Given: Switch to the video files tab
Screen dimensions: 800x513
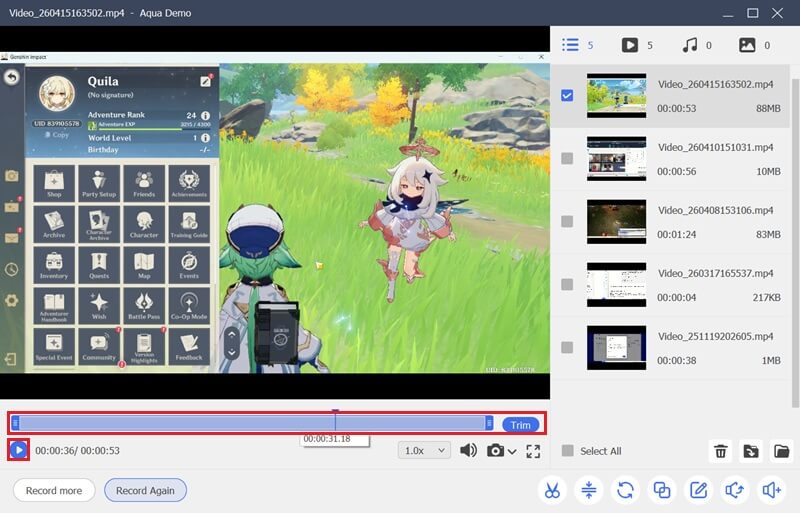Looking at the screenshot, I should [x=637, y=45].
